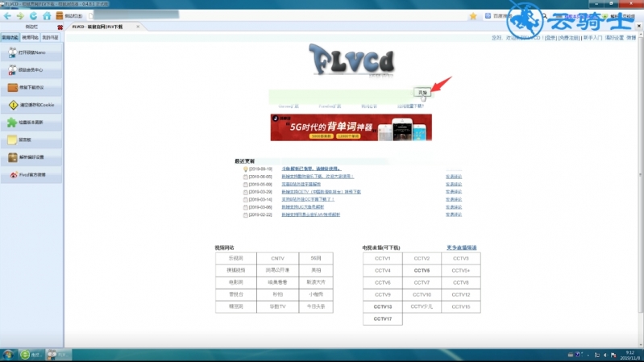Viewport: 644px width, 362px height.
Task: Open CCTV3 live channel
Action: (461, 259)
